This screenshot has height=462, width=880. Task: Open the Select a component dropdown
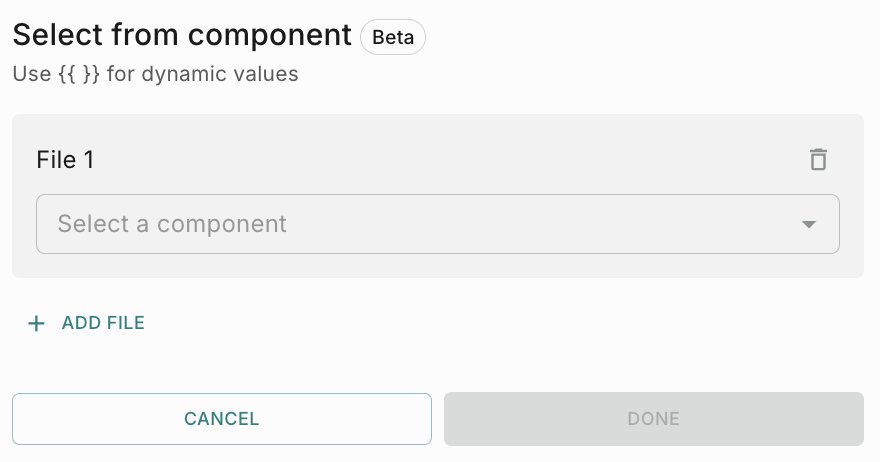tap(437, 224)
